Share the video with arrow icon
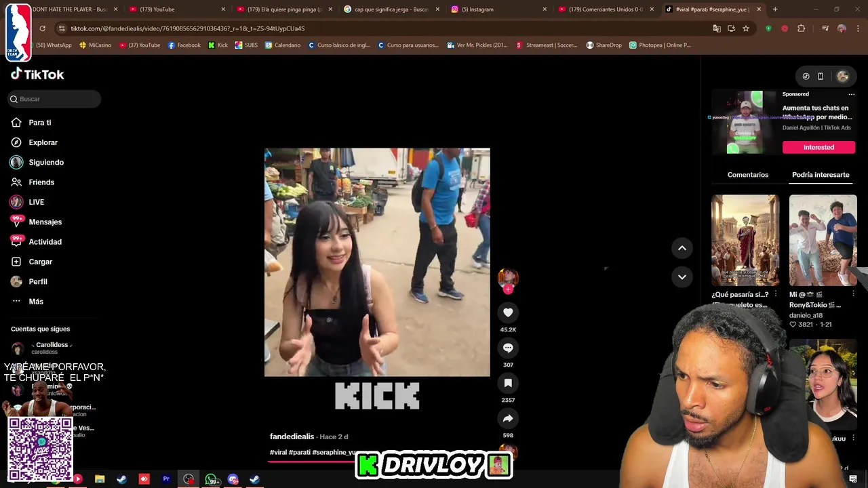 [508, 418]
